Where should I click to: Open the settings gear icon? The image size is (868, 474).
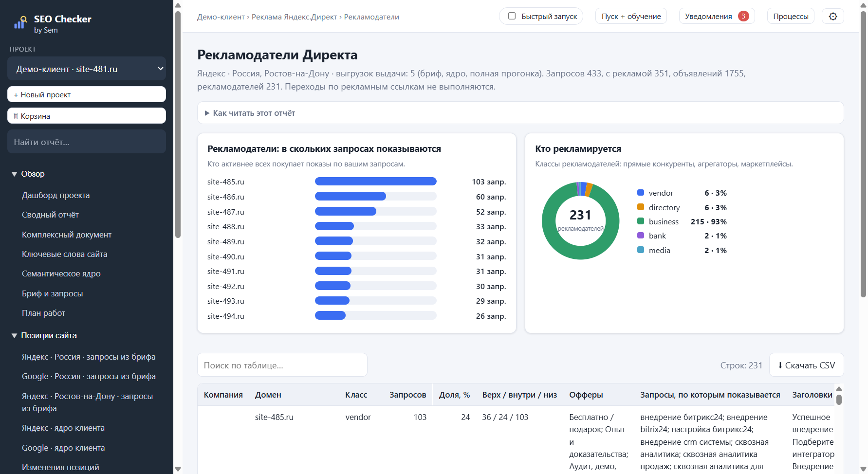[833, 16]
